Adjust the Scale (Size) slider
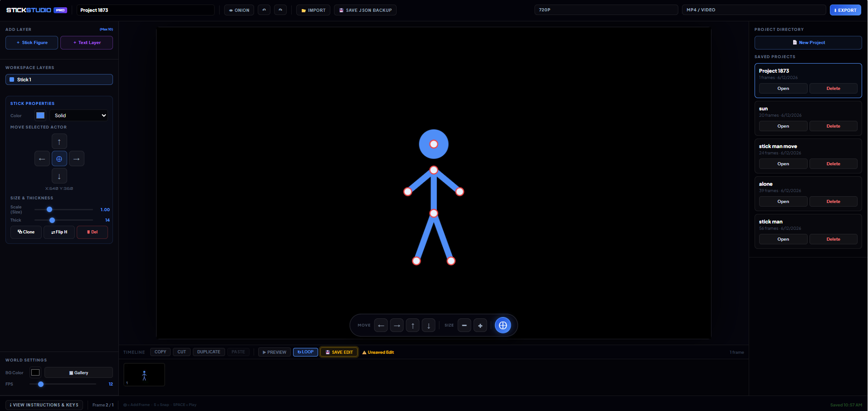 [x=64, y=209]
